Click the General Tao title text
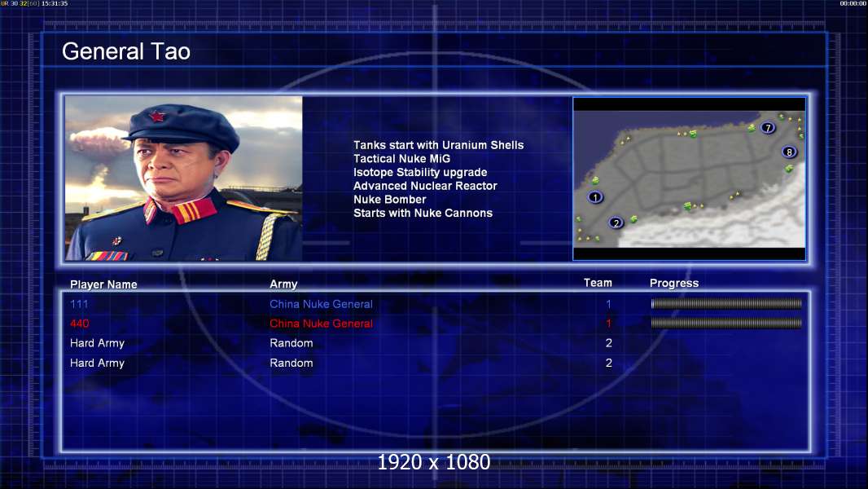Viewport: 868px width, 489px height. coord(126,51)
